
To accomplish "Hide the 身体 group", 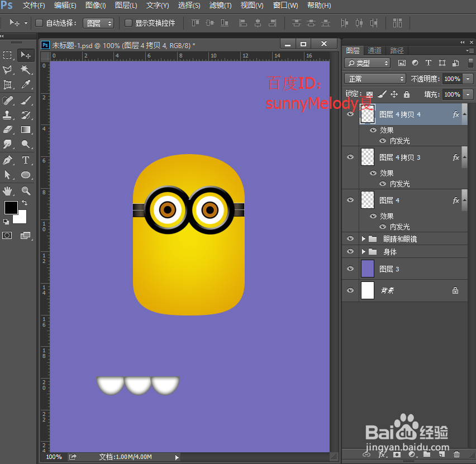I will 350,251.
